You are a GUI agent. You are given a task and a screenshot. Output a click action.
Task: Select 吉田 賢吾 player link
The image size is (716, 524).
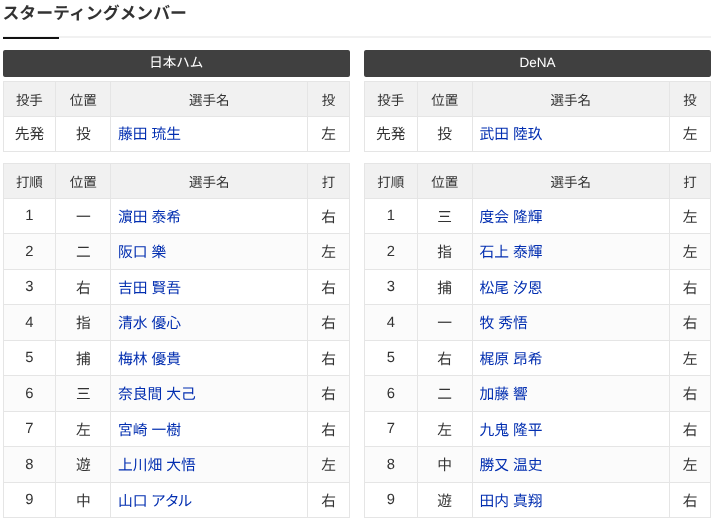pyautogui.click(x=149, y=287)
